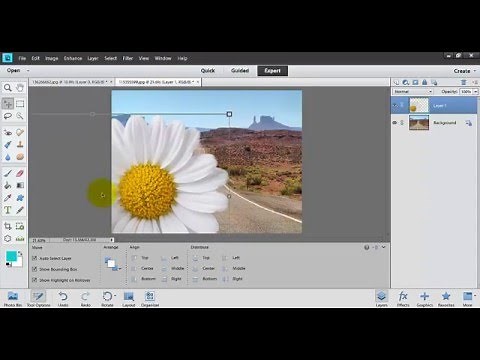The height and width of the screenshot is (360, 480).
Task: Select the Clone Stamp tool
Action: pyautogui.click(x=20, y=145)
